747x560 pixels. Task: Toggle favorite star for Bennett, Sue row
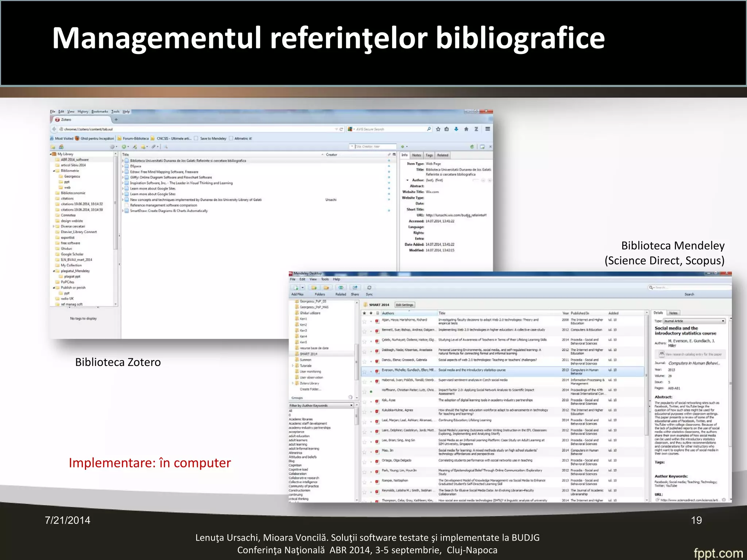[364, 331]
